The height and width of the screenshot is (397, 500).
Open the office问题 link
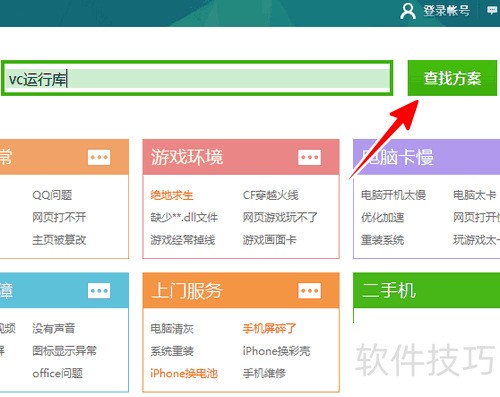point(57,373)
